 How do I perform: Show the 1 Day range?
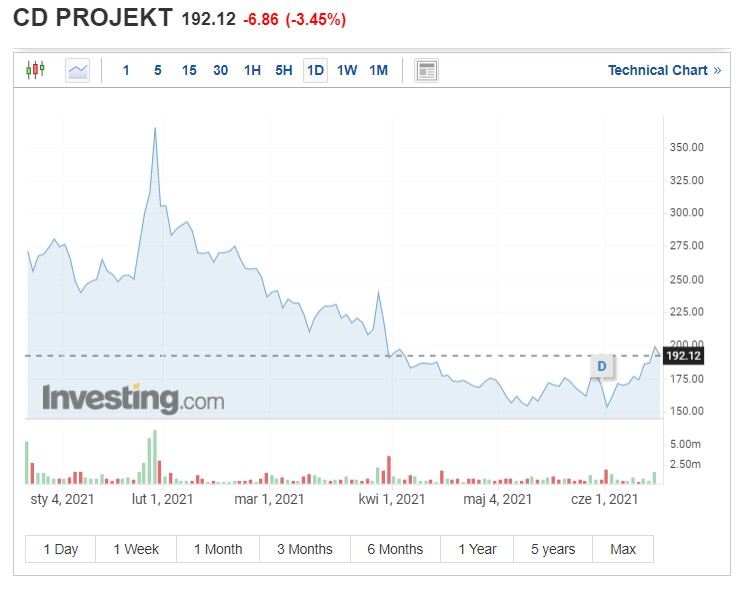61,549
